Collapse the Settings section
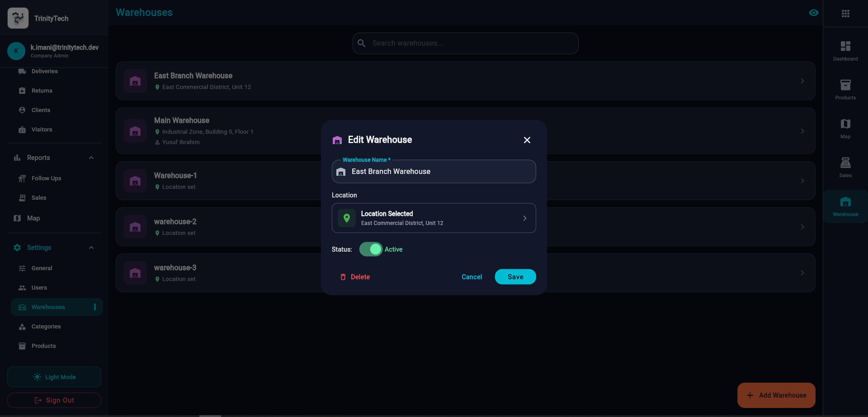Screen dimensions: 868x417 click(91, 248)
